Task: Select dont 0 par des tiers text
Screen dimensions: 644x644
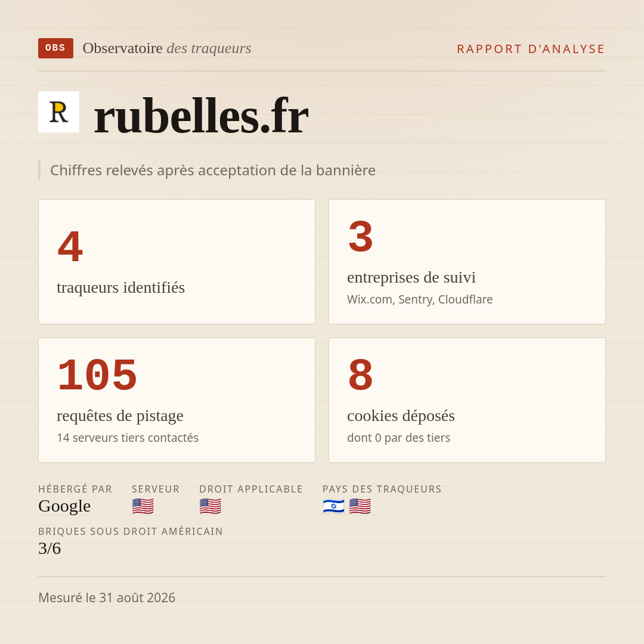Action: 399,438
